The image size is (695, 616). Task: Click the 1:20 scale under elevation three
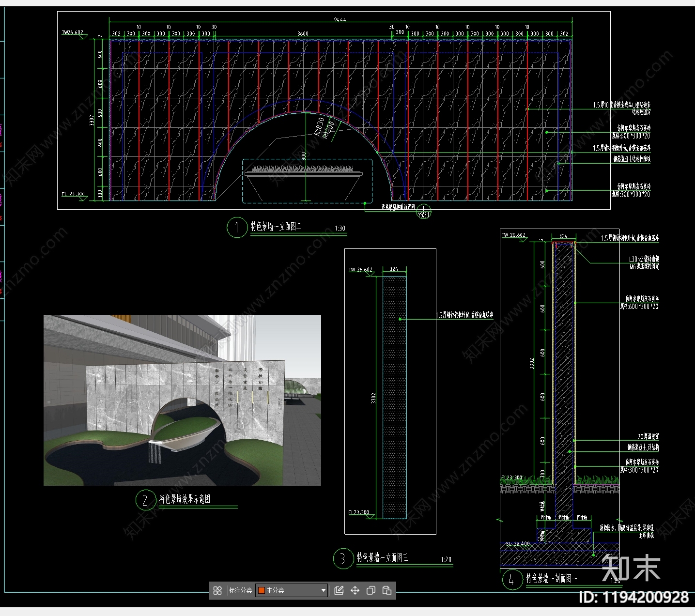[x=446, y=559]
